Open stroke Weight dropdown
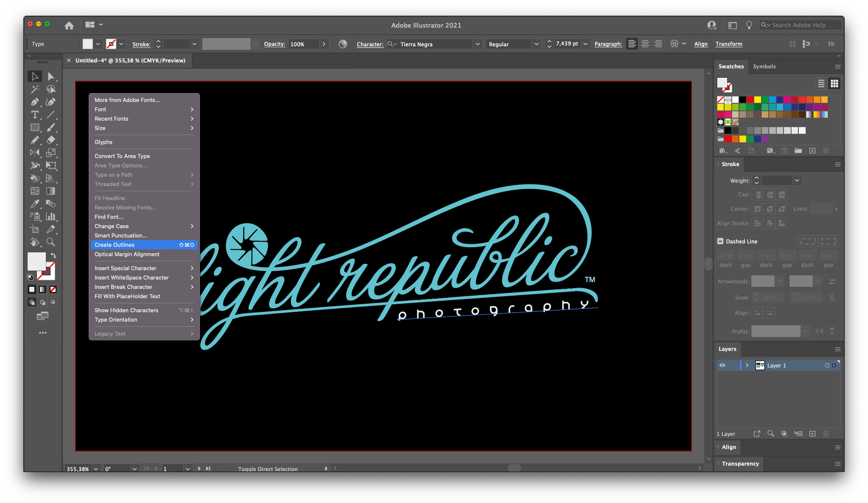Image resolution: width=868 pixels, height=503 pixels. click(797, 181)
